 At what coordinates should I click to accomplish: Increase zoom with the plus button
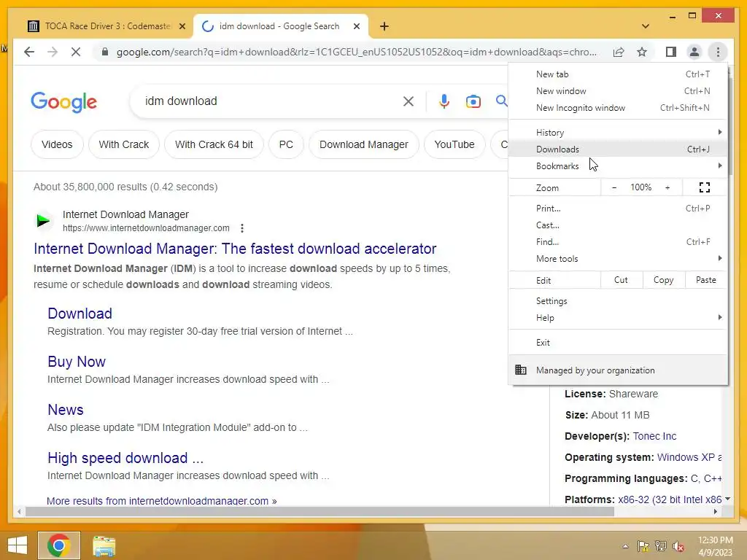click(667, 187)
